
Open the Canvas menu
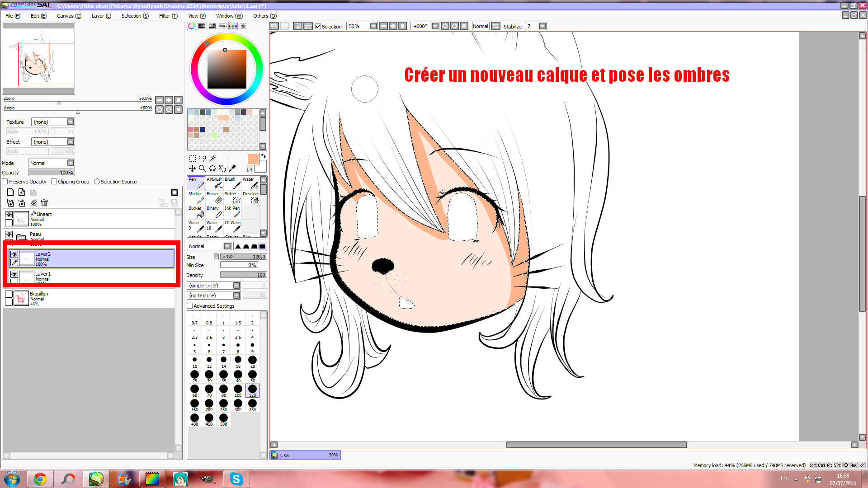point(69,16)
